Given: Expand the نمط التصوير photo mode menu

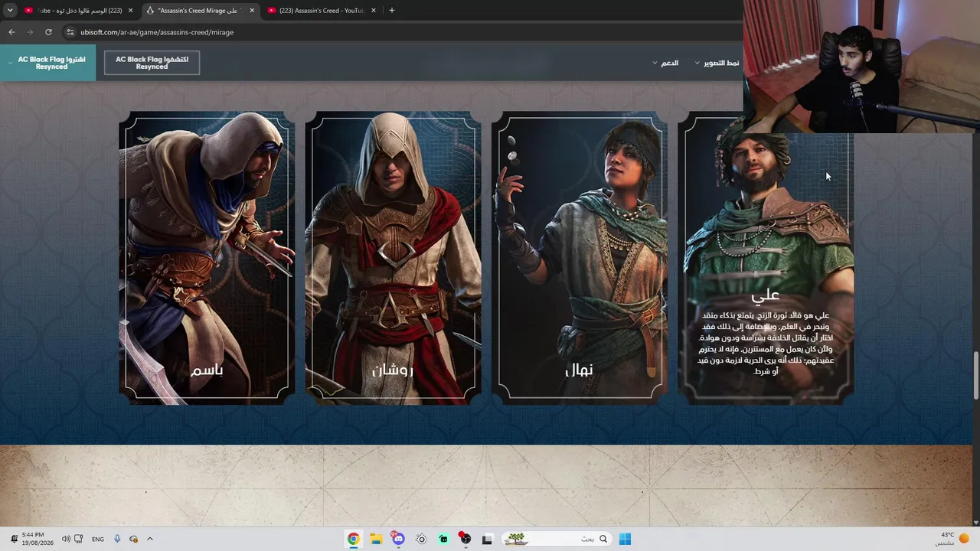Looking at the screenshot, I should pyautogui.click(x=717, y=63).
